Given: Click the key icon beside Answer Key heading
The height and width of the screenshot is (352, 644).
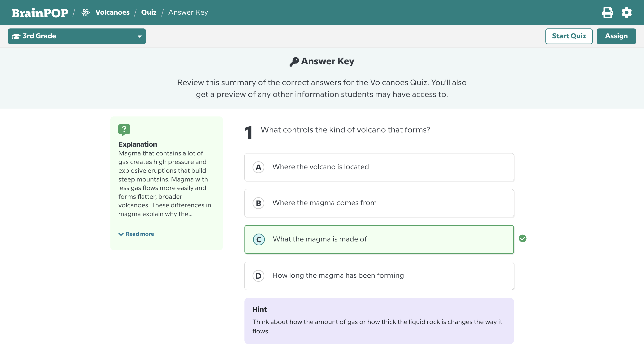Looking at the screenshot, I should 294,62.
